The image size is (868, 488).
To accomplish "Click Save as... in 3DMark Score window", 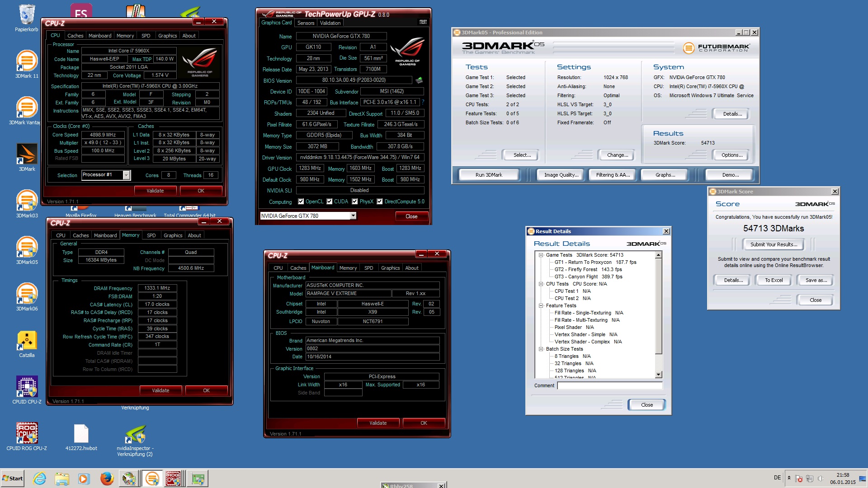I will [816, 280].
